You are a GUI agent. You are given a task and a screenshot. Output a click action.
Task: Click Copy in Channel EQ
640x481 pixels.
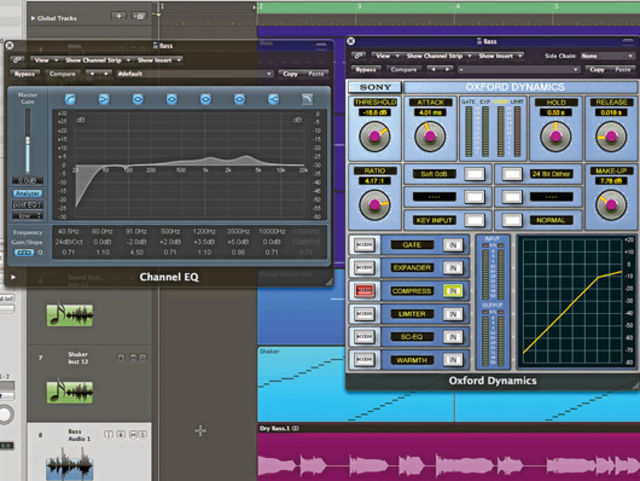(x=290, y=73)
